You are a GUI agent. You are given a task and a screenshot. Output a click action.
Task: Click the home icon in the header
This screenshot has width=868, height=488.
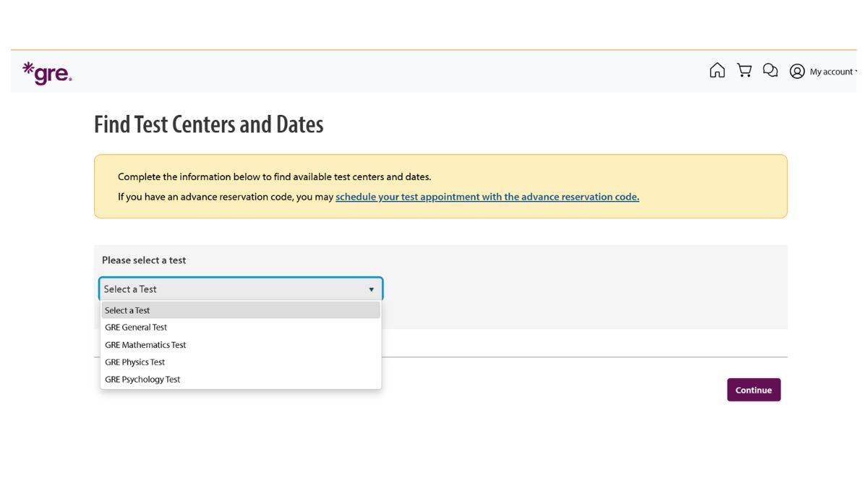point(717,69)
